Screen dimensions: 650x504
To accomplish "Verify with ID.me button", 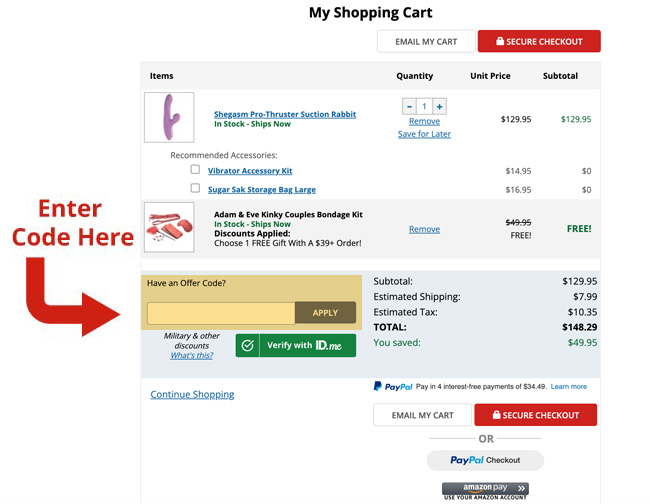I will (295, 345).
